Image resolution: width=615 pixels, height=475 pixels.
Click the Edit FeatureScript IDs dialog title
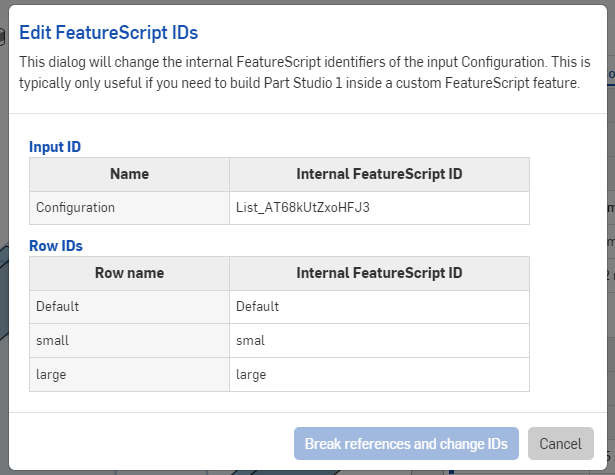tap(122, 32)
